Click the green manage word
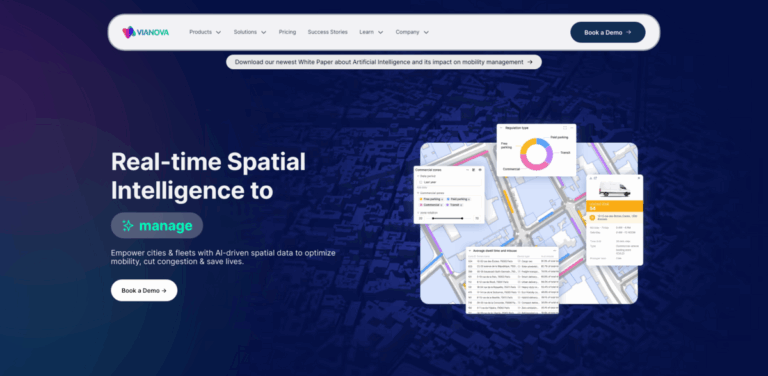This screenshot has height=376, width=768. [166, 226]
